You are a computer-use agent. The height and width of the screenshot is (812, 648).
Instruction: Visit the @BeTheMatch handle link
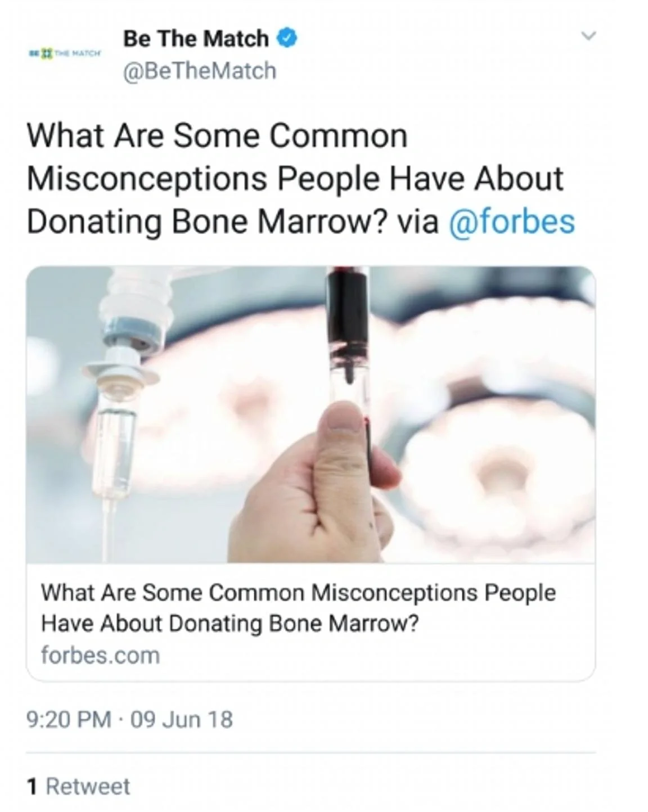tap(200, 71)
